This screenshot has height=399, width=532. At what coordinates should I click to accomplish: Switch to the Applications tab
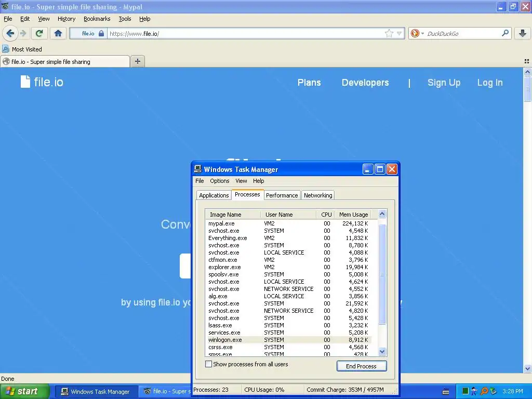(214, 195)
